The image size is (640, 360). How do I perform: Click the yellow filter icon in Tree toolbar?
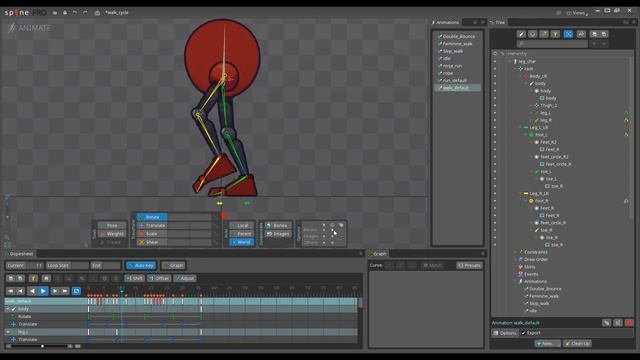555,34
